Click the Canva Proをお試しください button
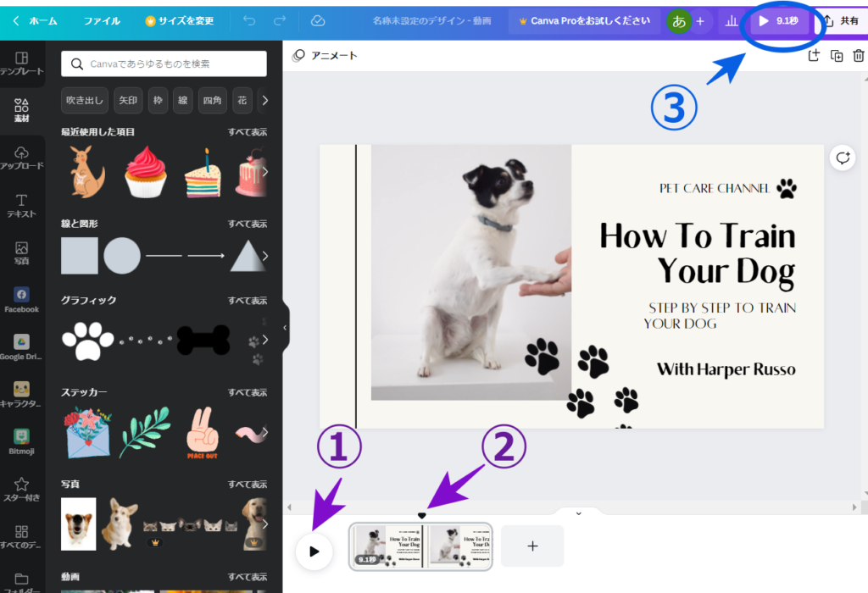Viewport: 868px width, 593px height. pos(585,21)
